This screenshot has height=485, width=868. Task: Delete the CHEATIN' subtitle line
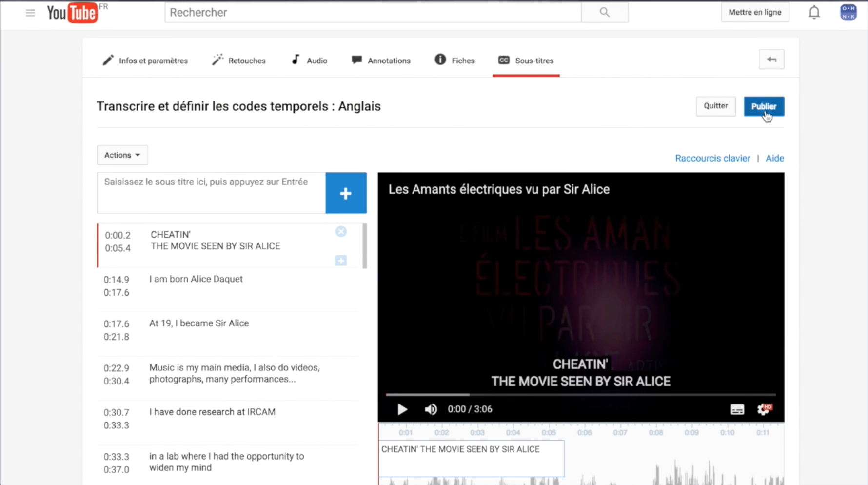pos(341,232)
